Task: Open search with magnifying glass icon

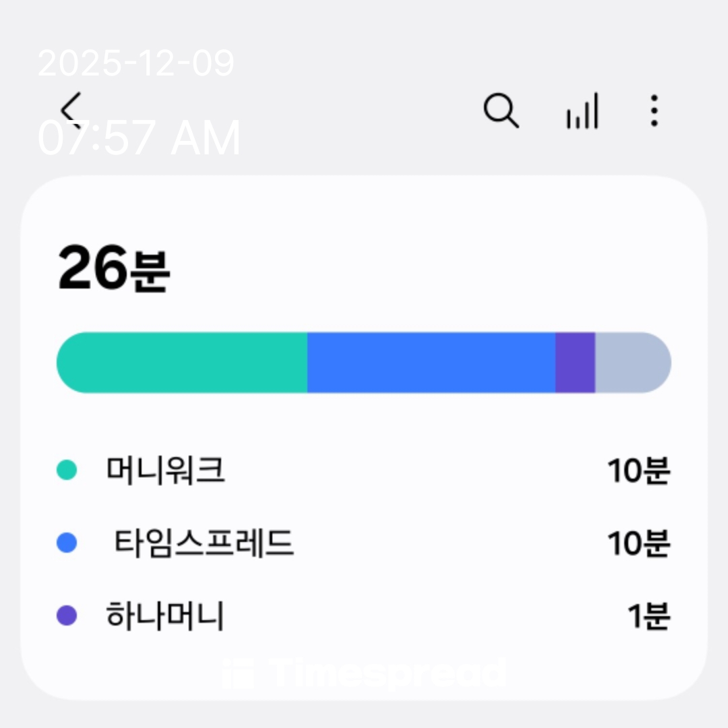Action: (501, 111)
